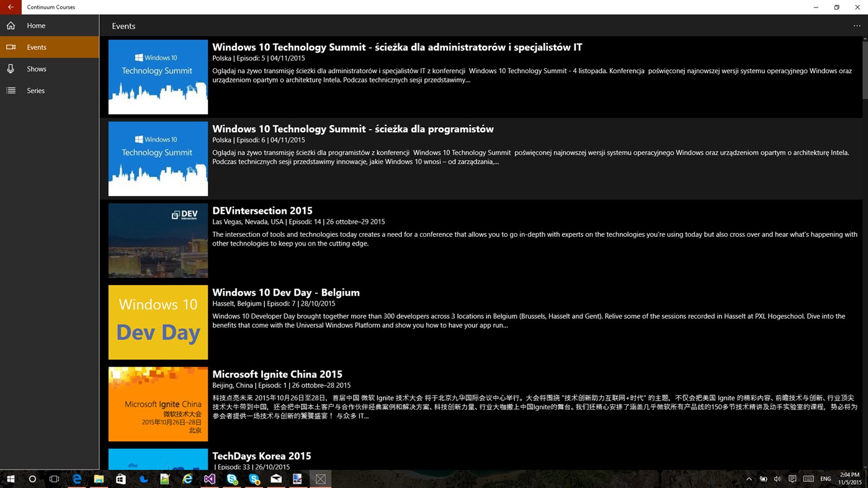Click the scrollbar down arrow
868x488 pixels.
pyautogui.click(x=865, y=467)
